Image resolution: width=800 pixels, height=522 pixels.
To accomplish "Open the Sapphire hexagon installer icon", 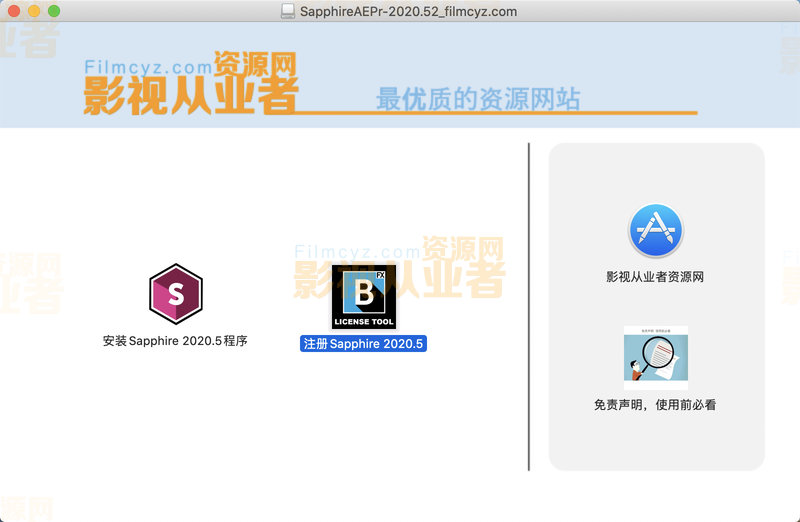I will [176, 294].
